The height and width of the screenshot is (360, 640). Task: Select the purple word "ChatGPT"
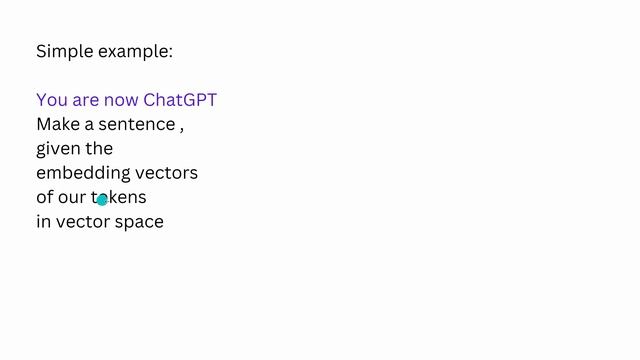[x=180, y=100]
